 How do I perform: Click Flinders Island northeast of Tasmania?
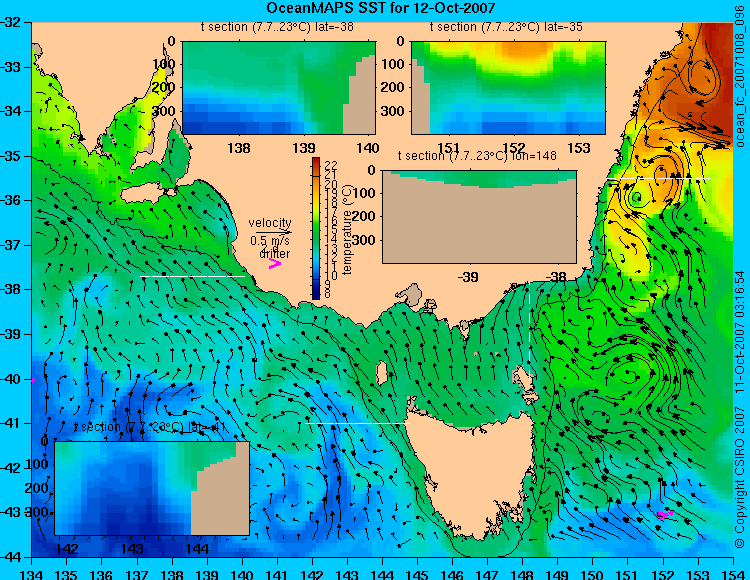click(x=525, y=381)
